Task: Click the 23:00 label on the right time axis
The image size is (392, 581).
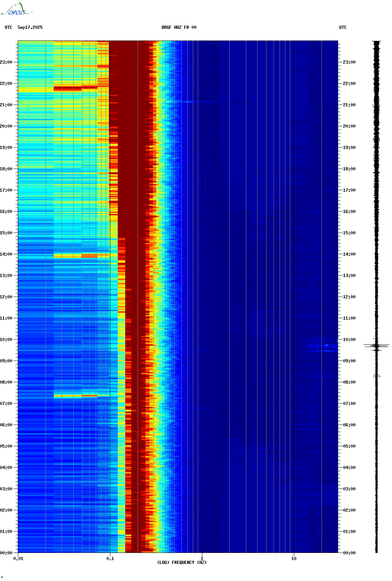Action: [349, 62]
